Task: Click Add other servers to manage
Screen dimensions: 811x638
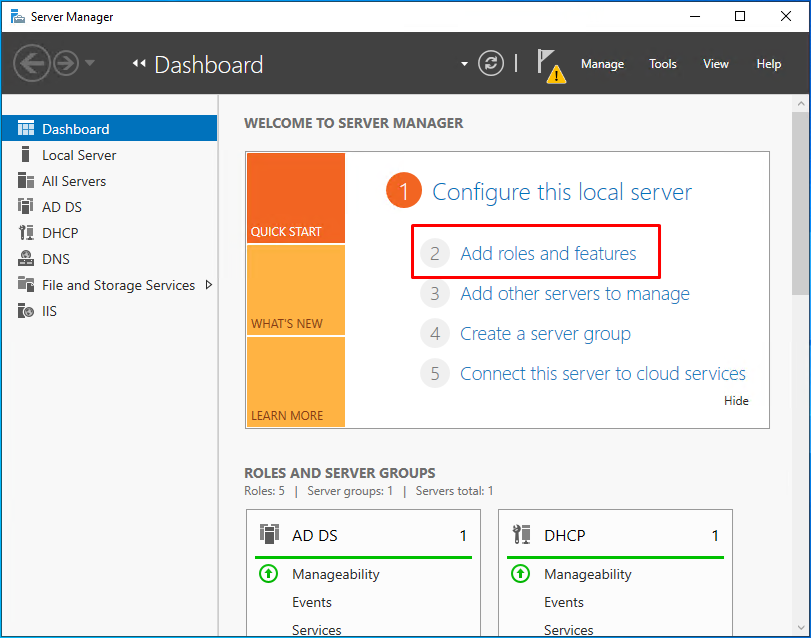Action: coord(575,294)
